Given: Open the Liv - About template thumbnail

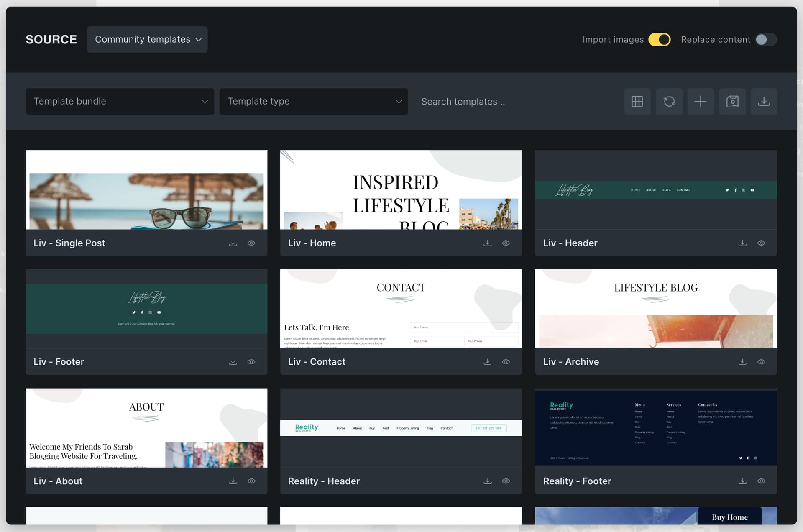Looking at the screenshot, I should (x=146, y=428).
